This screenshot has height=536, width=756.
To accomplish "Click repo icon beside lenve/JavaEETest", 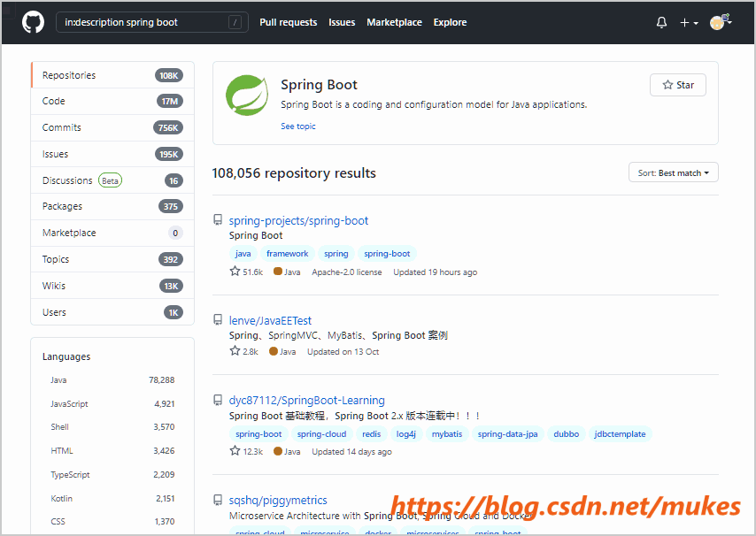I will point(218,320).
